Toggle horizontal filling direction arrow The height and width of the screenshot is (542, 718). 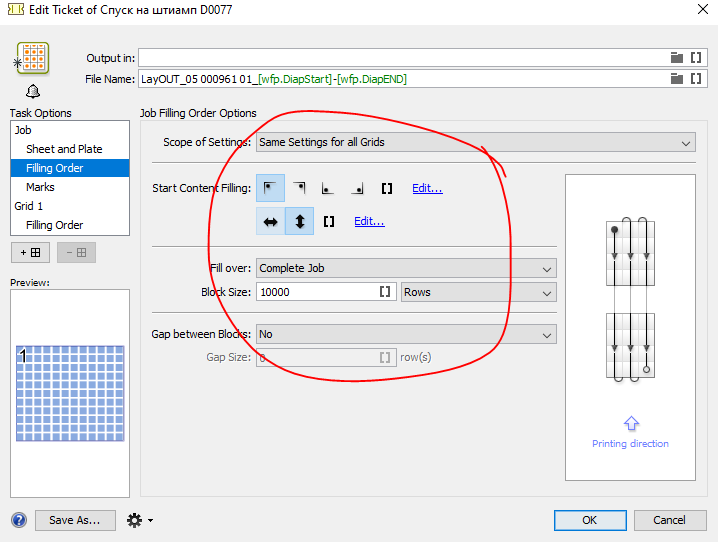tap(271, 222)
